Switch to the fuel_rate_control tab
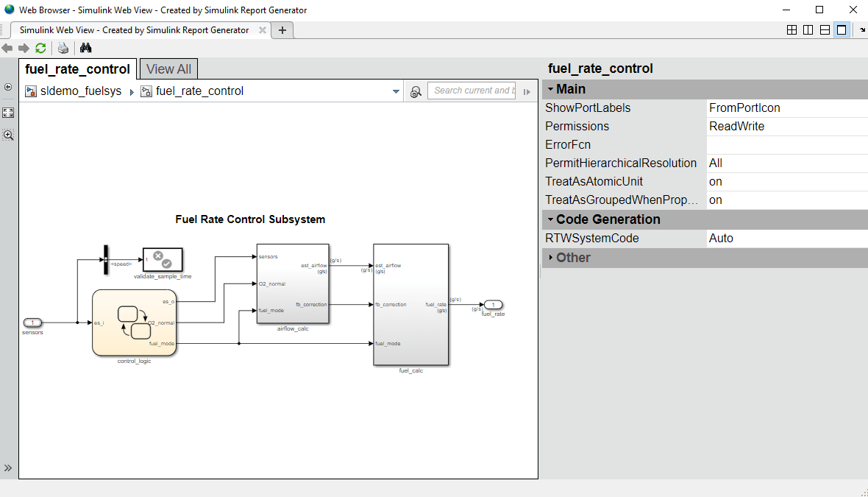868x497 pixels. pyautogui.click(x=77, y=68)
